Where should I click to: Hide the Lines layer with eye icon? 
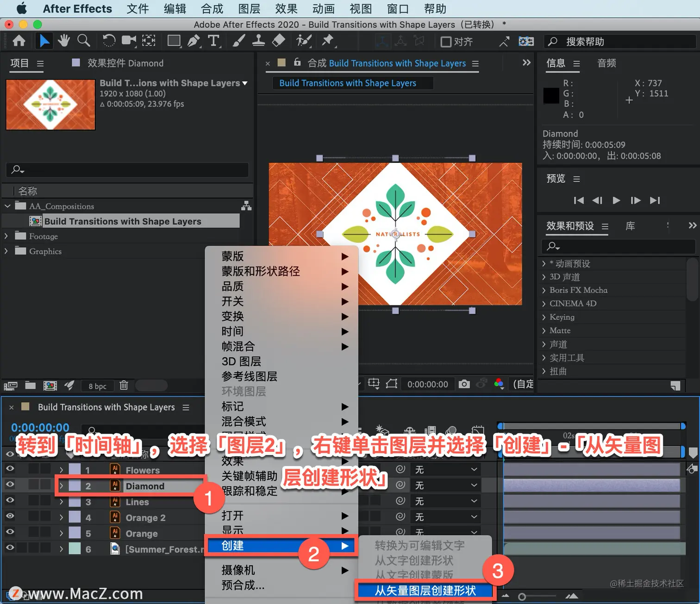(x=10, y=500)
